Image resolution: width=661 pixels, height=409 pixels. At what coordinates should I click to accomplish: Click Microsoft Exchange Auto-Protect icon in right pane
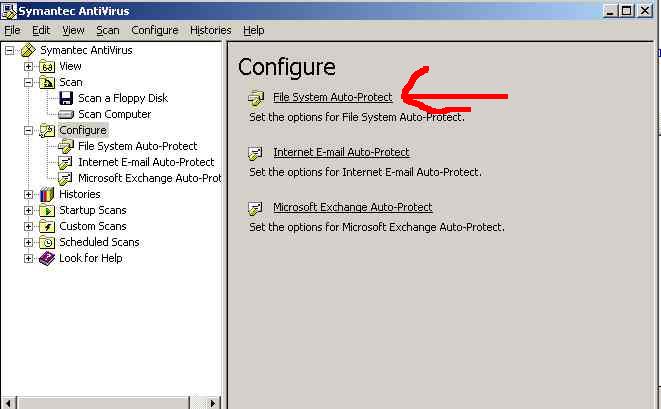tap(256, 208)
